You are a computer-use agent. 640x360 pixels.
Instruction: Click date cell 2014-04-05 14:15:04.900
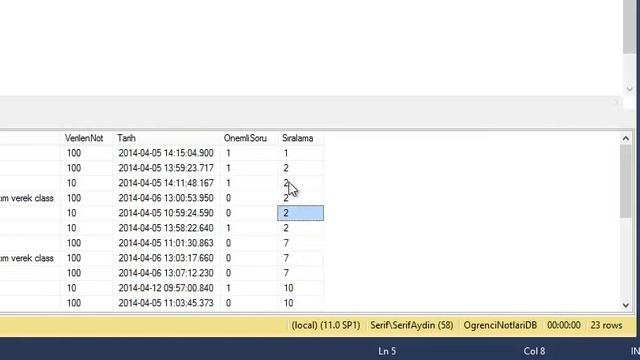point(166,153)
